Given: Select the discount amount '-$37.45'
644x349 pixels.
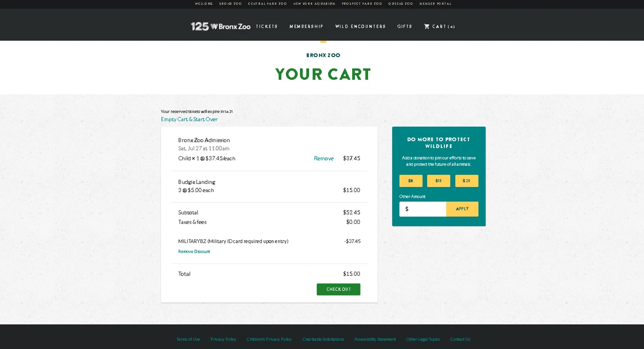Looking at the screenshot, I should click(352, 242).
